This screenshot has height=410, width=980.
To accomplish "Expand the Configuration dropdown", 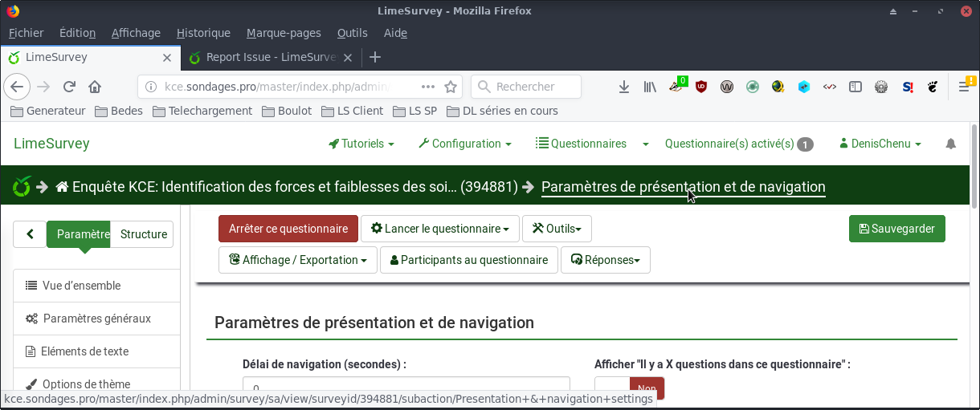I will [465, 144].
